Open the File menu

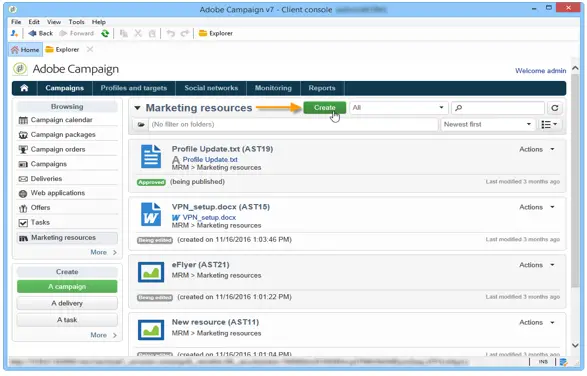16,22
